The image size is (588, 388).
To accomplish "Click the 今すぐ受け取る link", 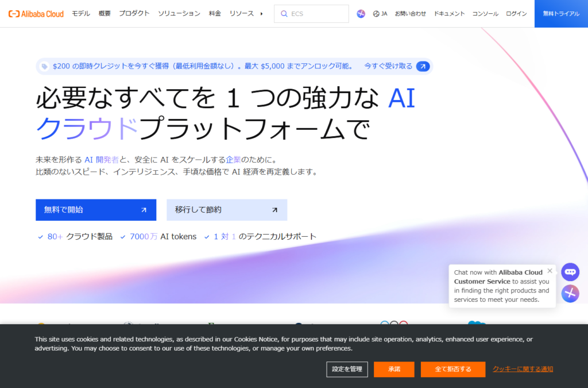I will pos(388,66).
